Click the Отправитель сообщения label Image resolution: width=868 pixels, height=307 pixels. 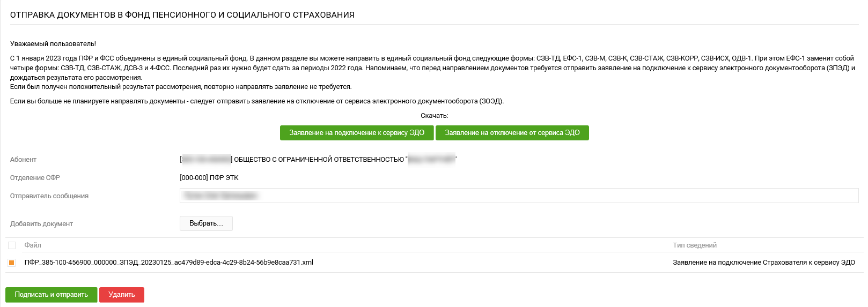(x=49, y=196)
